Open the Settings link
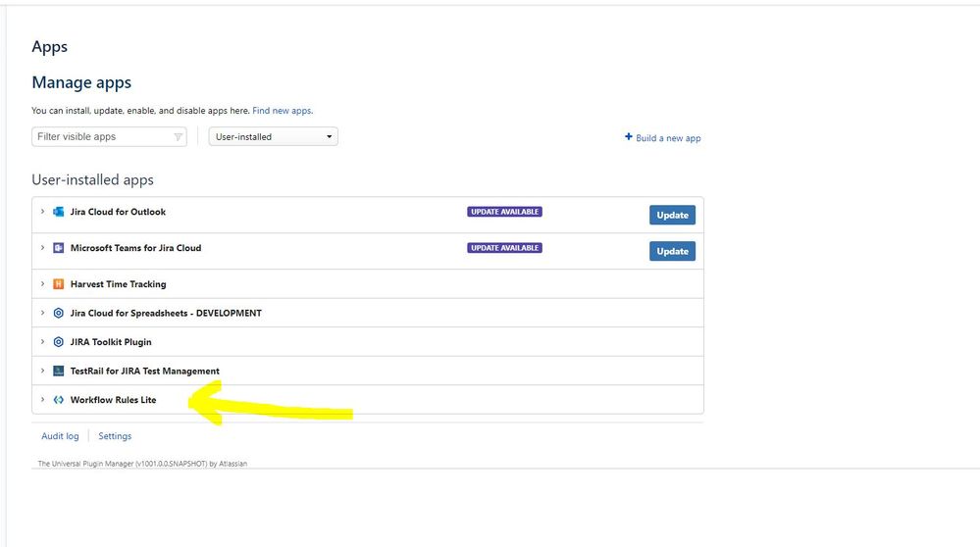 (115, 436)
